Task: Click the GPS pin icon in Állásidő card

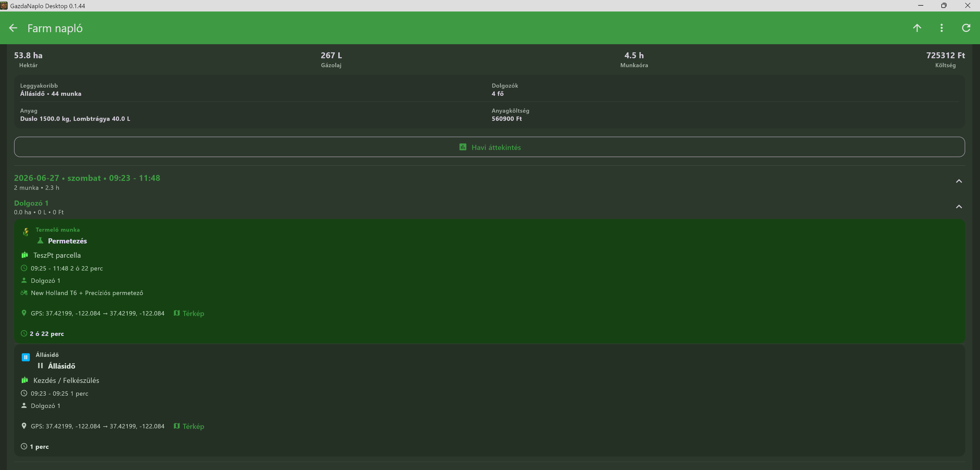Action: [24, 426]
